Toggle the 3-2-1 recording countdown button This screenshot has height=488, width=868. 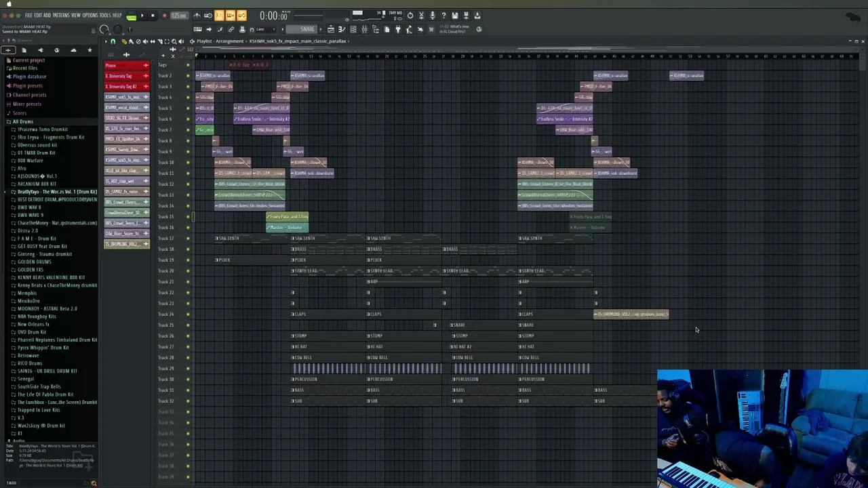[x=219, y=16]
